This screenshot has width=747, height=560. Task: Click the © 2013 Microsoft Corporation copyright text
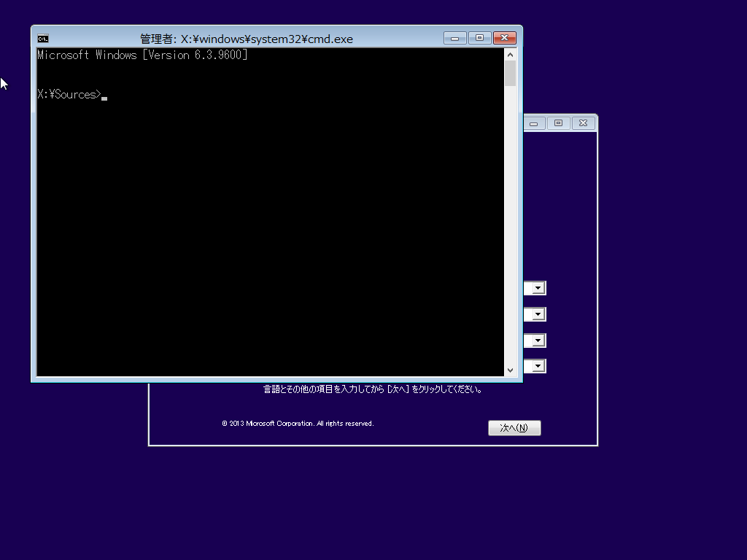point(298,424)
